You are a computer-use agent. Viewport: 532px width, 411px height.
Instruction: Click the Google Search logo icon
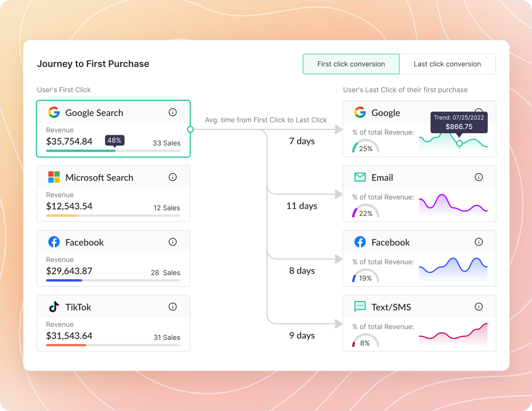point(54,112)
